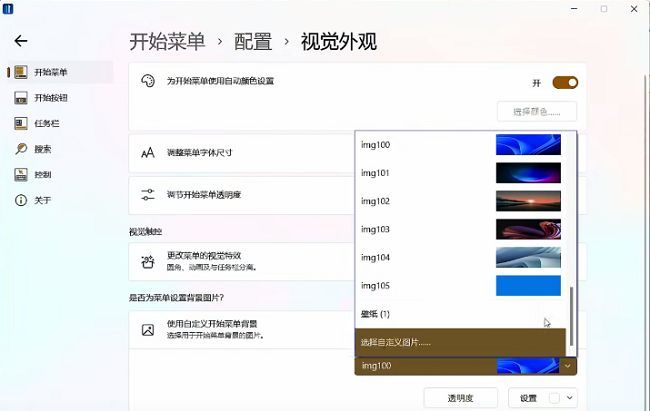This screenshot has height=411, width=650.
Task: Open the 开始按钮 sidebar section
Action: (60, 98)
